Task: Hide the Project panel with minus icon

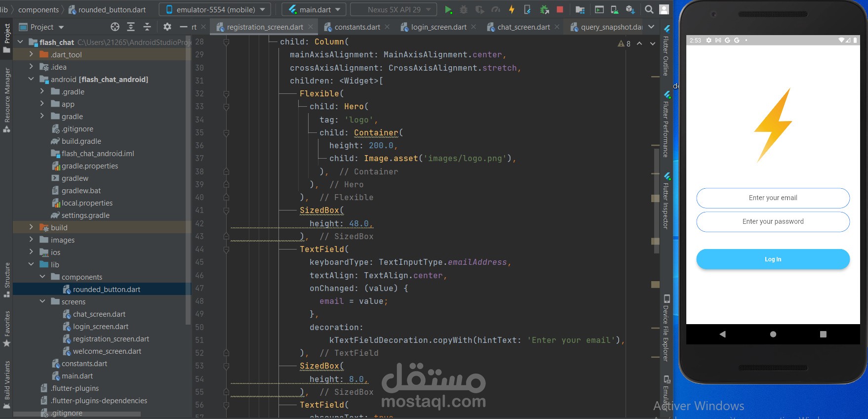Action: [184, 27]
